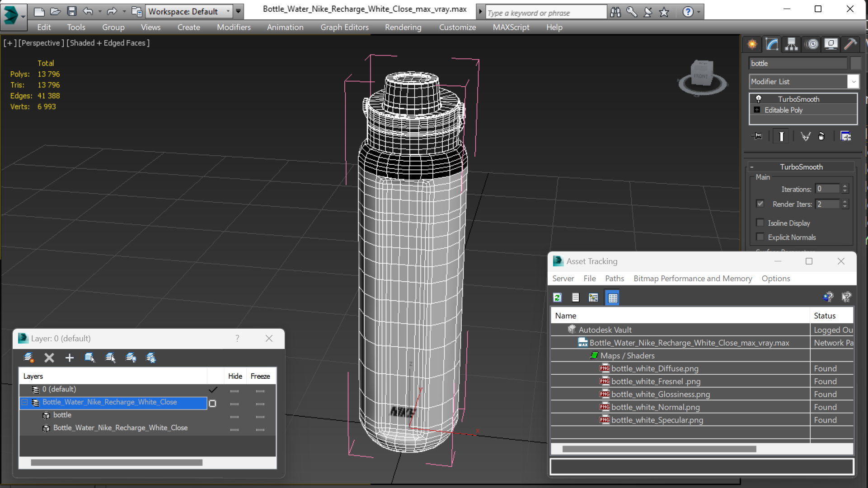
Task: Open the MAXScript menu
Action: click(511, 27)
